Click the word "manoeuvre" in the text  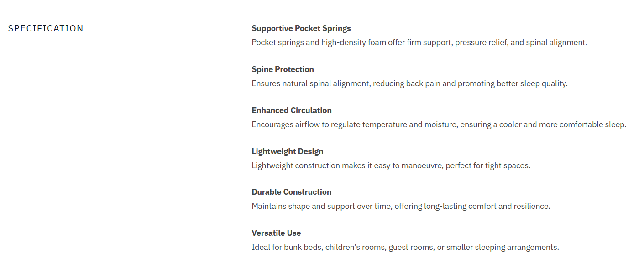point(422,165)
